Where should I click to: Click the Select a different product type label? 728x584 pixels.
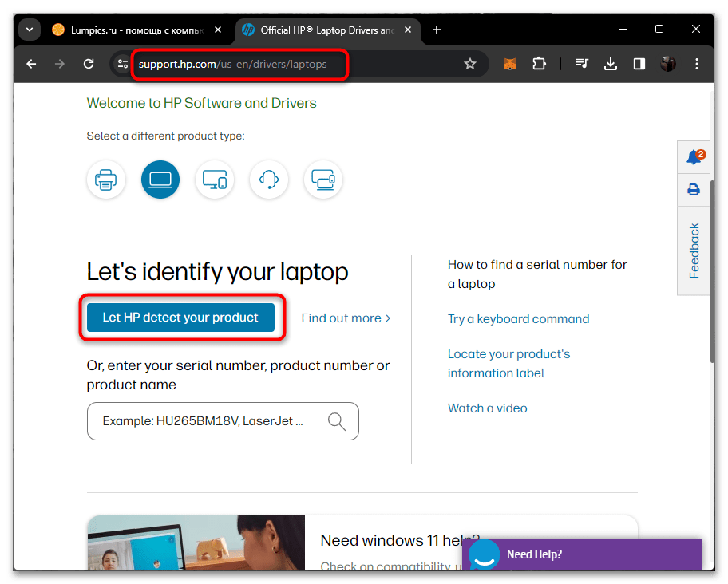[165, 136]
